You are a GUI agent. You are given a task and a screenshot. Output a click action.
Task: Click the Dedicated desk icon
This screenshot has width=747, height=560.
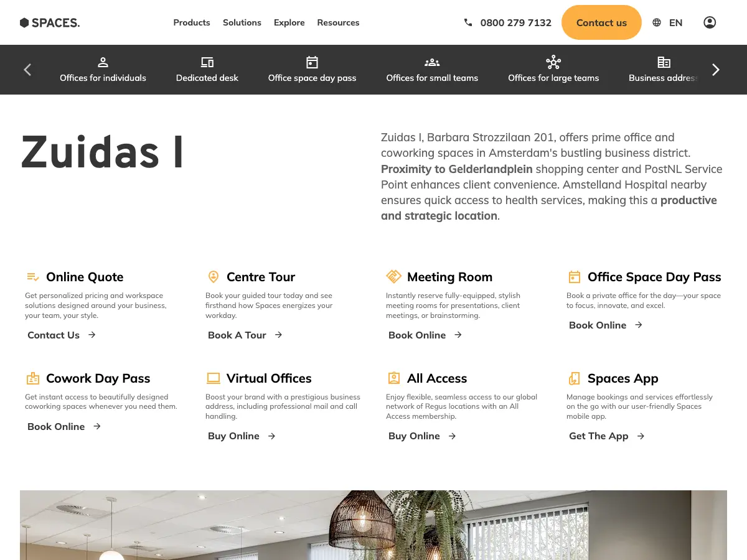click(207, 62)
